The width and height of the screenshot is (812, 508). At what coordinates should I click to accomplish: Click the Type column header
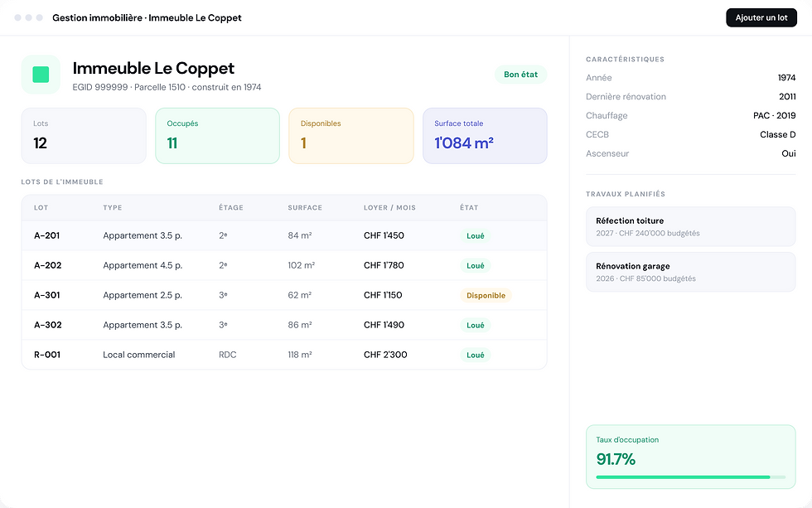(113, 208)
